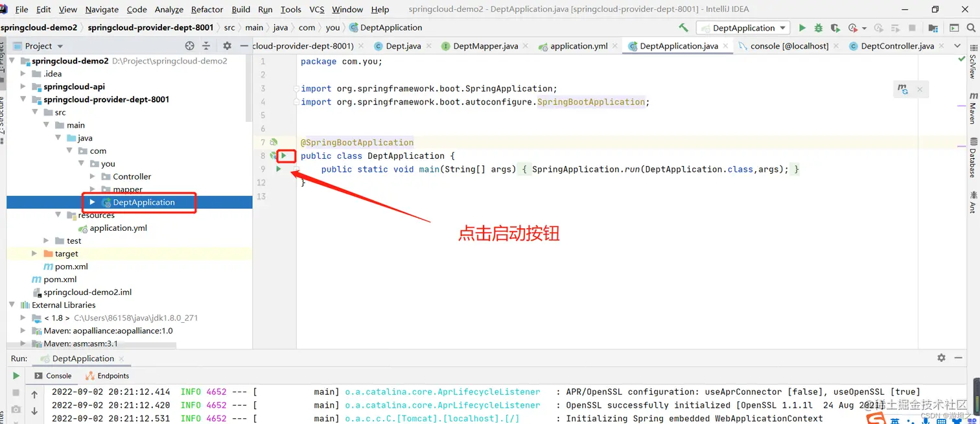Click the locate-file target icon in Project panel
Image resolution: width=980 pixels, height=424 pixels.
coord(189,46)
